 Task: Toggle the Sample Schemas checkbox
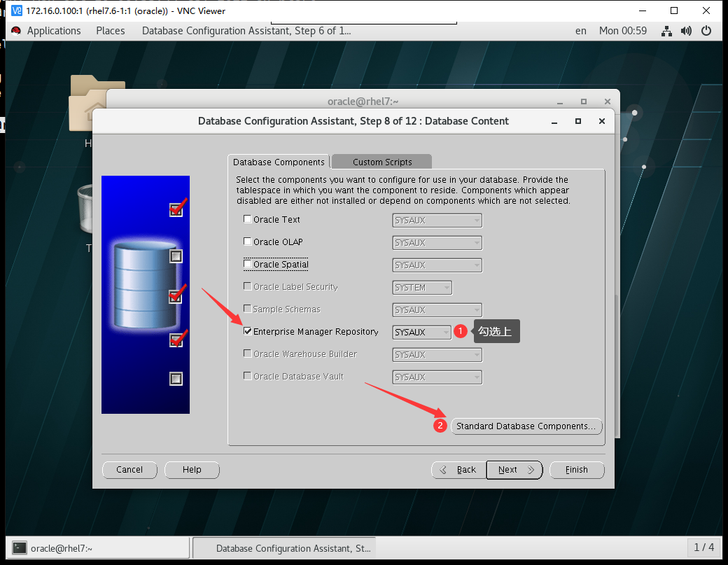click(248, 309)
